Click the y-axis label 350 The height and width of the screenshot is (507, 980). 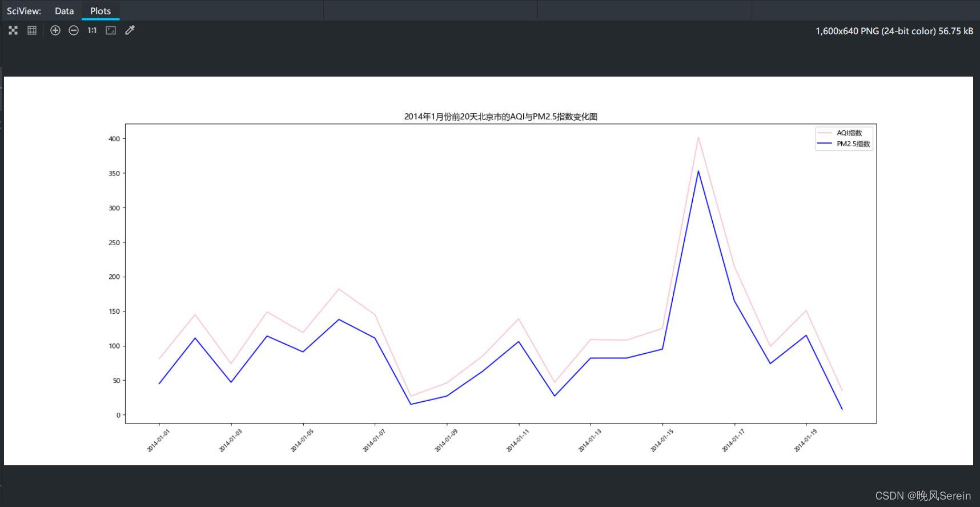click(114, 173)
